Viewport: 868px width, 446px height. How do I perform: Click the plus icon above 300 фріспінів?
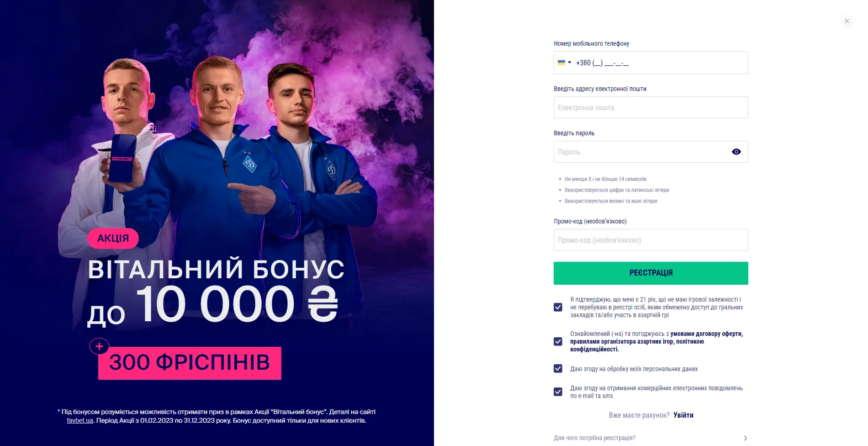(x=99, y=346)
